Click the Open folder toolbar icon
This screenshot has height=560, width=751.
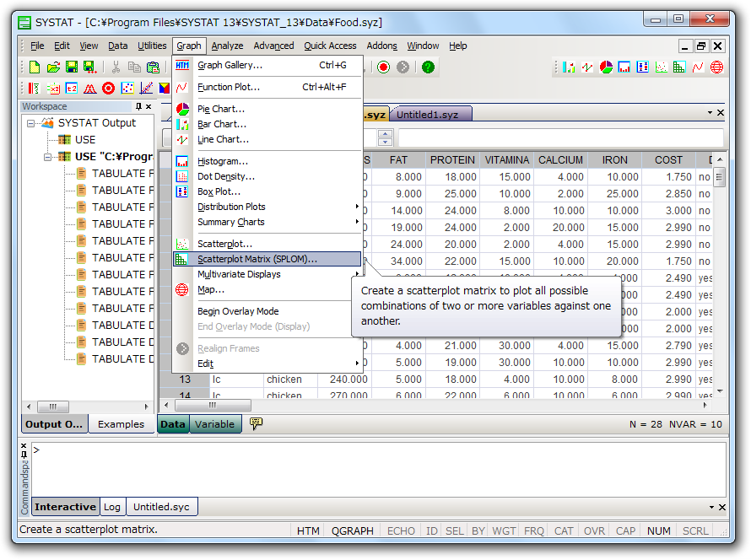tap(53, 67)
